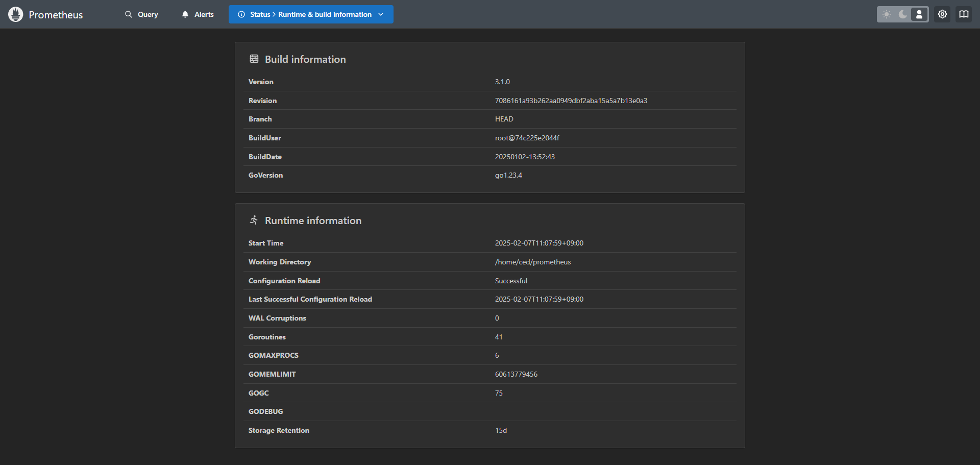Open documentation via the book icon
Image resolution: width=980 pixels, height=465 pixels.
click(x=964, y=14)
